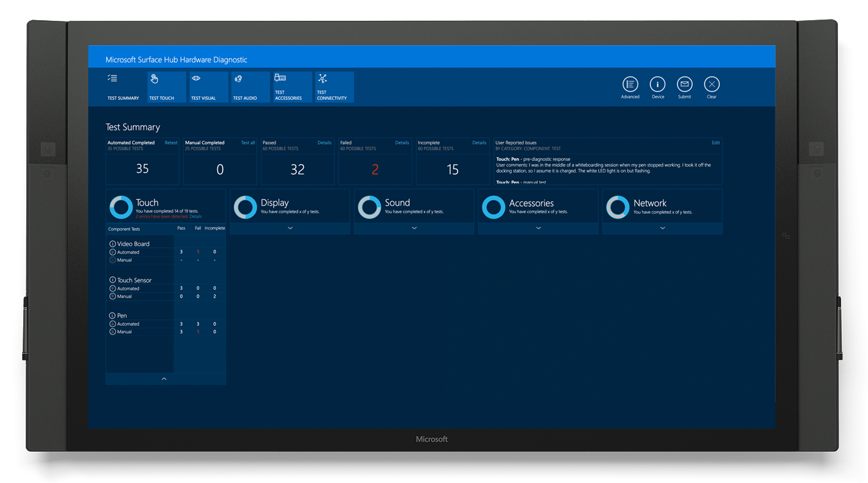This screenshot has width=868, height=483.
Task: Click the Automated Completed count 35
Action: click(142, 169)
